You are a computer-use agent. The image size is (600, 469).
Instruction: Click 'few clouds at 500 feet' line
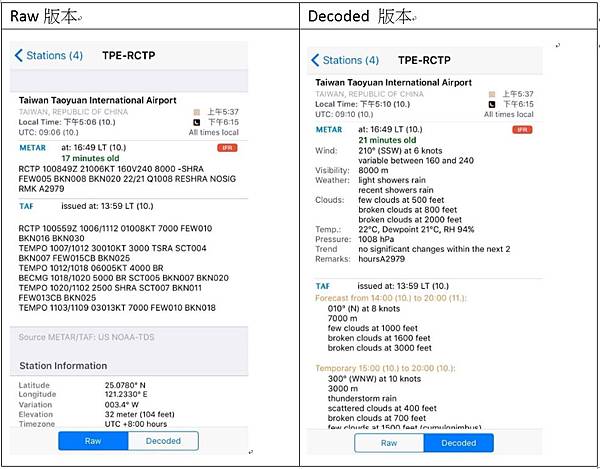[401, 200]
